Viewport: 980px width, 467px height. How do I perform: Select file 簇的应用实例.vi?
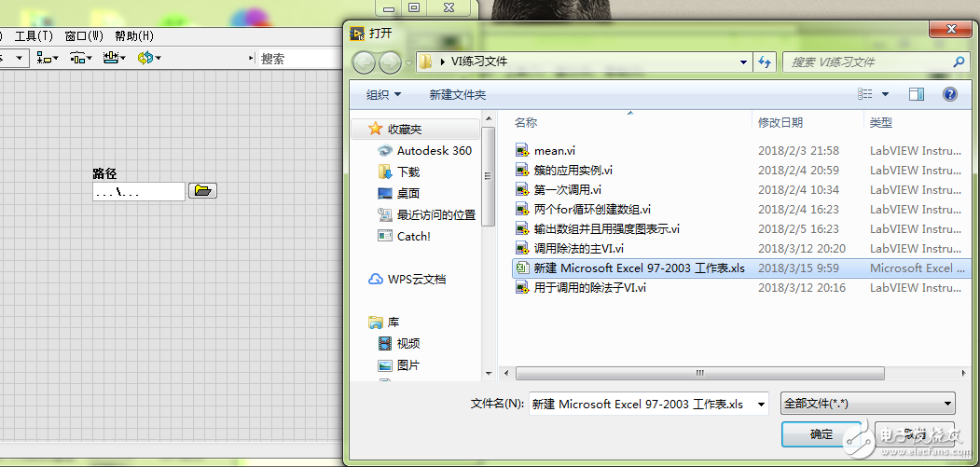(x=573, y=170)
